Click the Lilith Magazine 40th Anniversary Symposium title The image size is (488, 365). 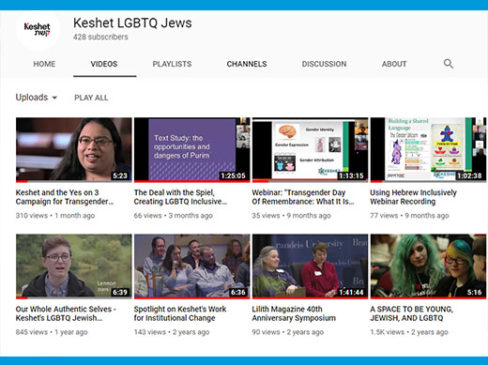(294, 313)
